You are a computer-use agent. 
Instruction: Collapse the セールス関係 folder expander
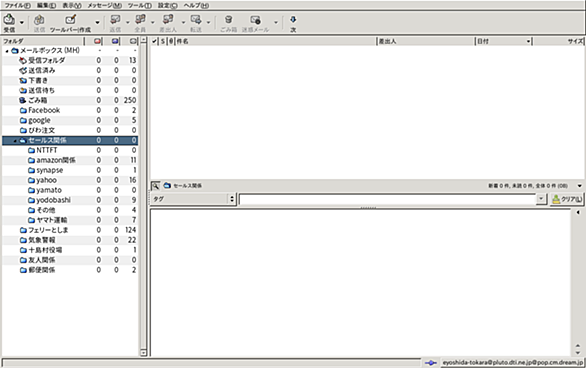[15, 140]
